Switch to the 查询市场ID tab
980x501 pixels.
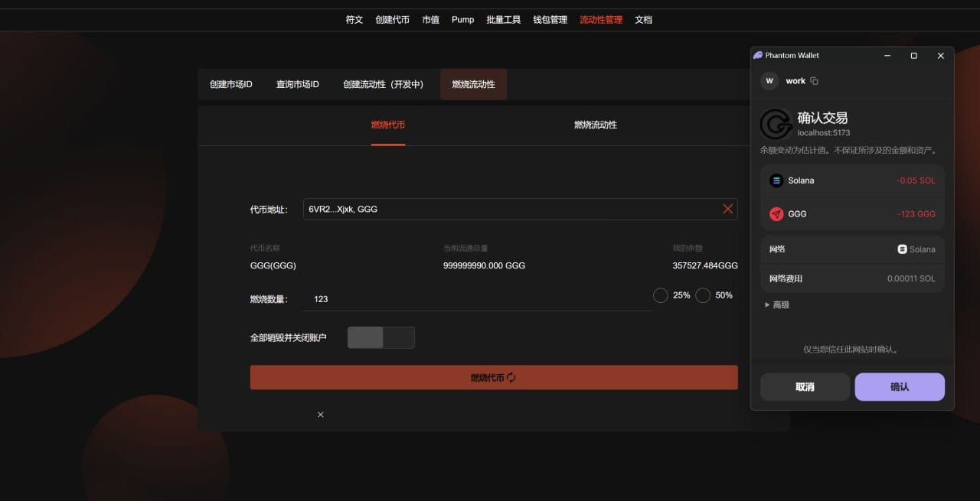tap(298, 84)
